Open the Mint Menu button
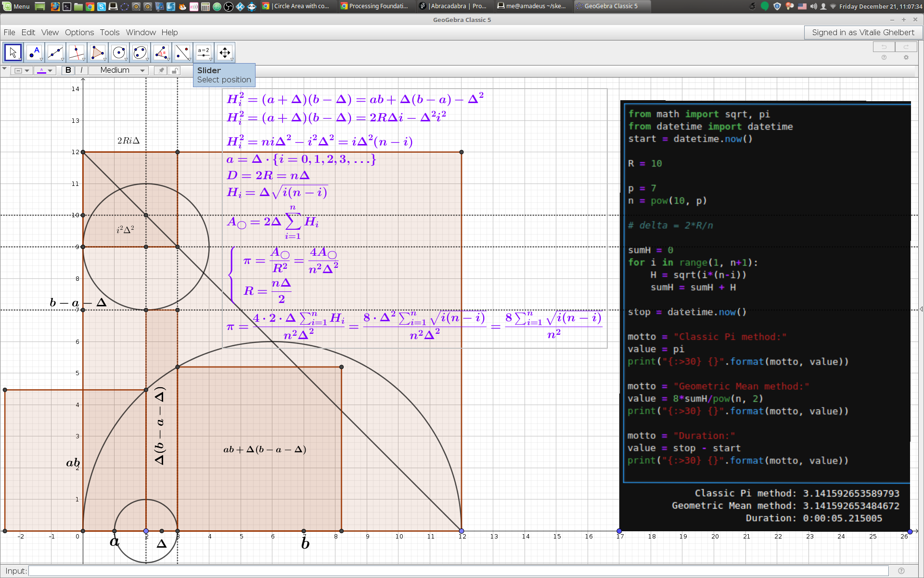The width and height of the screenshot is (924, 578). pos(17,6)
